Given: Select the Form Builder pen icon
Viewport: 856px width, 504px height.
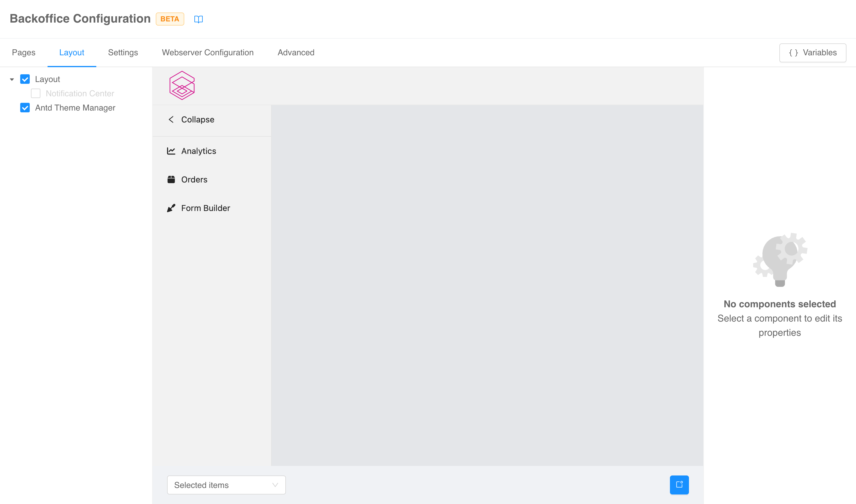Looking at the screenshot, I should click(171, 208).
